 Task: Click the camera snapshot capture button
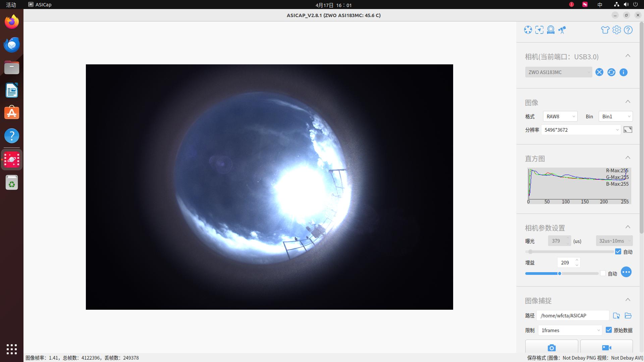coord(551,347)
